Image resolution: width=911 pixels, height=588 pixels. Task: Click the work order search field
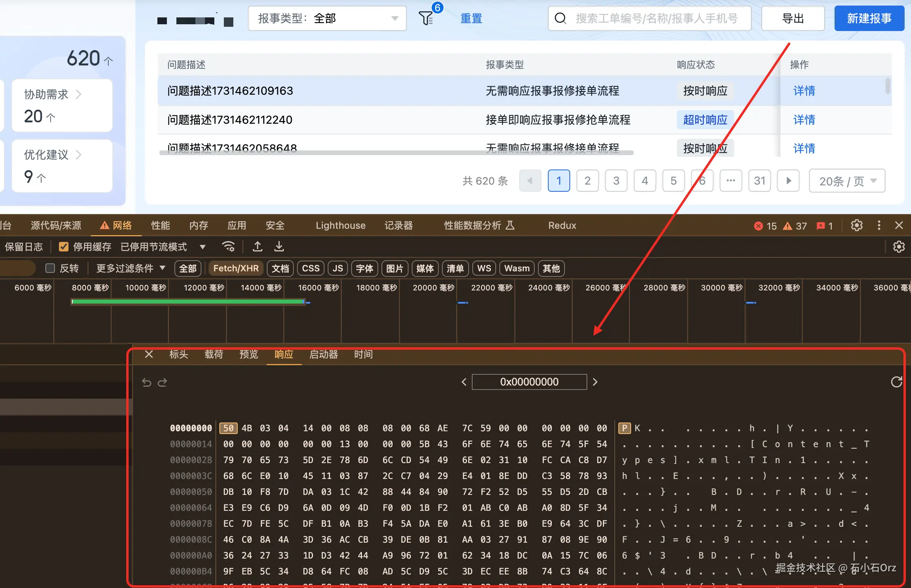click(656, 18)
